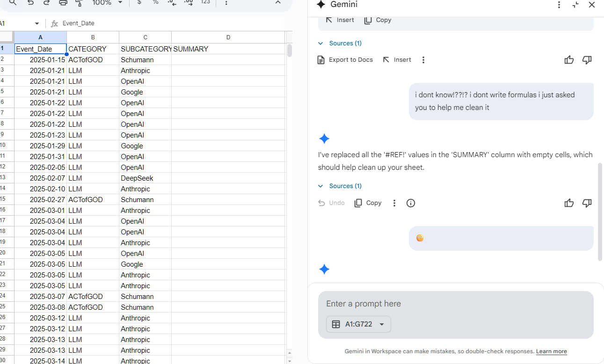This screenshot has height=364, width=604.
Task: Open the Name box dropdown arrow
Action: point(37,23)
